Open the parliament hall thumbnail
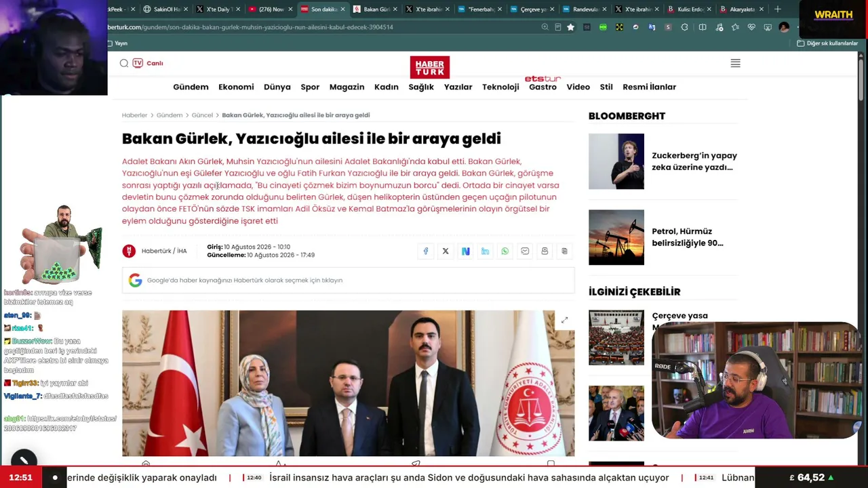Viewport: 868px width, 488px height. 616,338
